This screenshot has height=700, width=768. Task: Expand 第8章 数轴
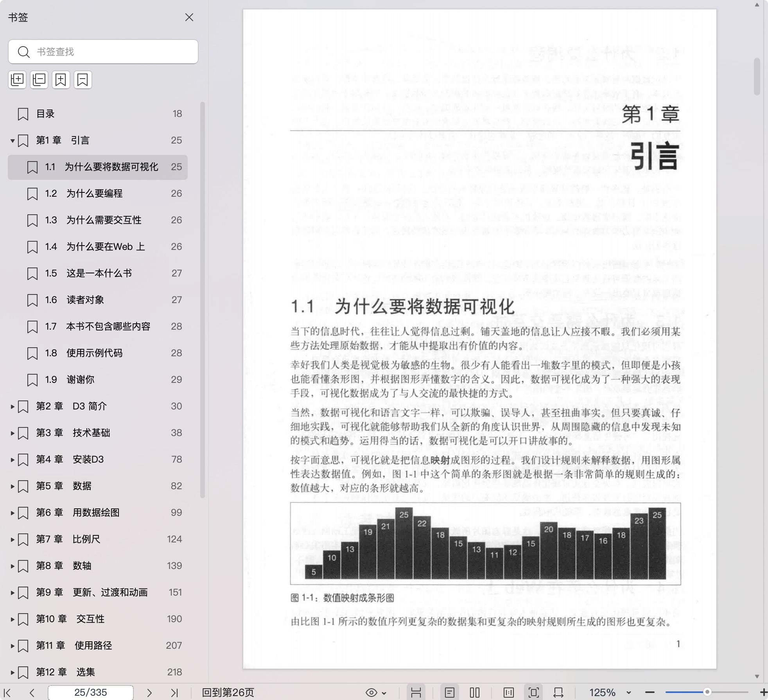(13, 566)
